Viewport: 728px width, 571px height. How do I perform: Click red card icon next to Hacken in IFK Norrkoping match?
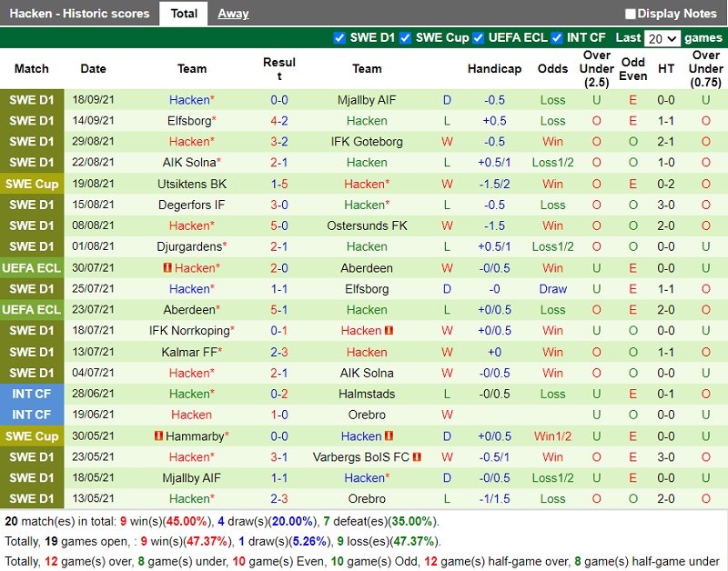(x=389, y=331)
